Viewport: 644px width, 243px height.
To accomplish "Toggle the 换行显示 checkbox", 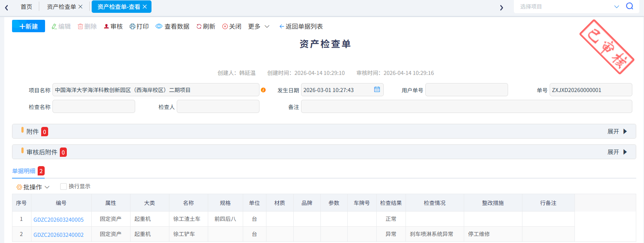I will 63,186.
